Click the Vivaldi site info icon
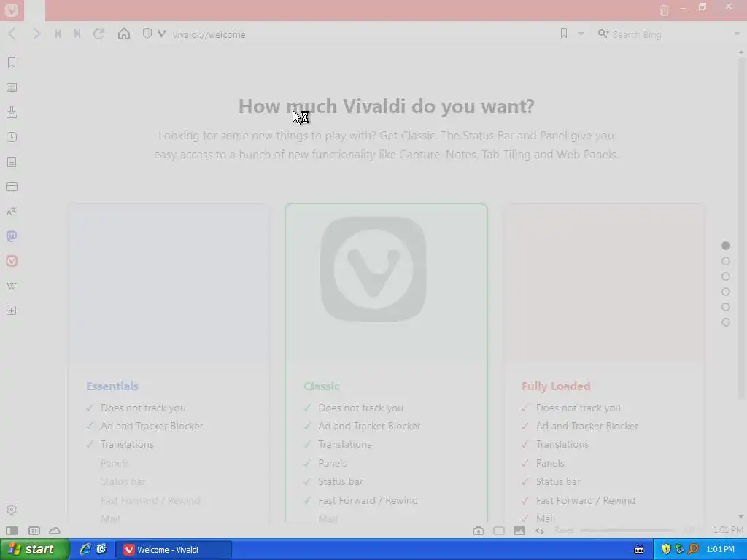Image resolution: width=747 pixels, height=560 pixels. point(161,34)
